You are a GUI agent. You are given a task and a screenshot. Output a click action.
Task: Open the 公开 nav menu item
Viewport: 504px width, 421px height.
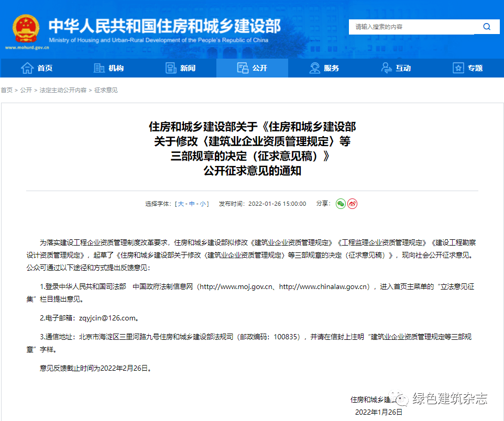pos(253,68)
